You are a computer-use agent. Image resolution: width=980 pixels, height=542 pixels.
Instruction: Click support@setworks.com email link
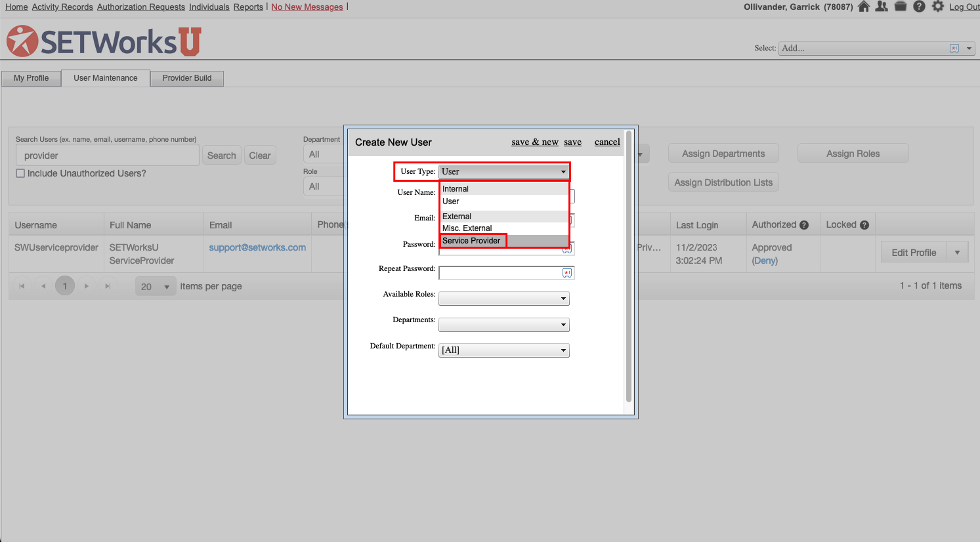257,247
